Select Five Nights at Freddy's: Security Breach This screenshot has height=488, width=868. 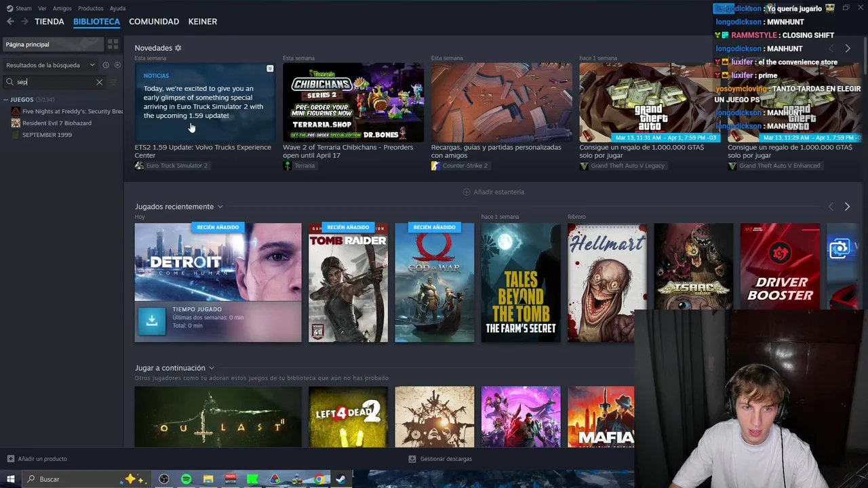tap(71, 111)
